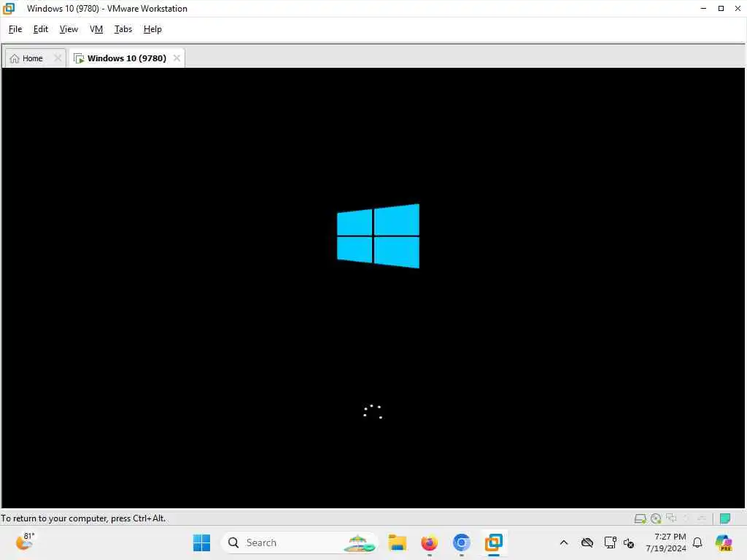Open Copilot preview icon
The width and height of the screenshot is (747, 560).
tap(724, 542)
